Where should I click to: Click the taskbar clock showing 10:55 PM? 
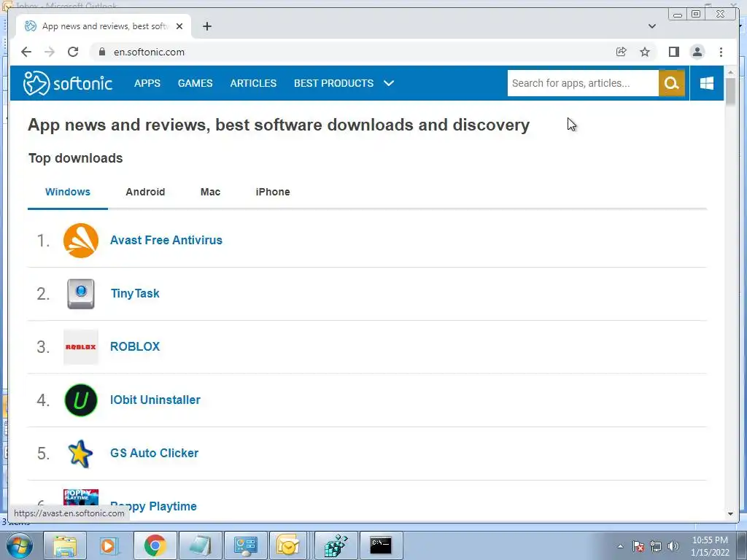pos(710,546)
